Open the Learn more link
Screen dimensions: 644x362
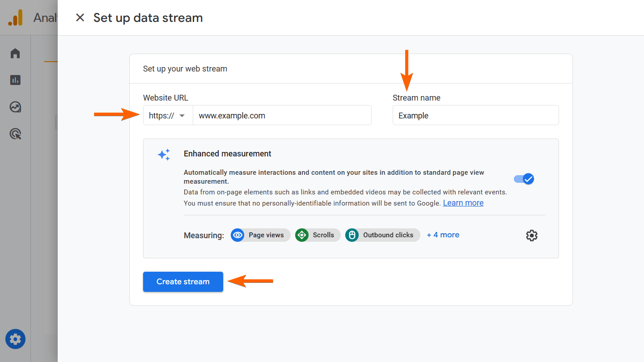coord(463,203)
